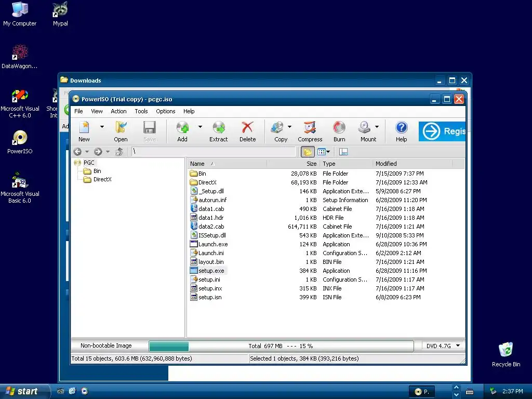Select the ISSetup.dll file
Screen dimensions: 532x399
coord(212,235)
